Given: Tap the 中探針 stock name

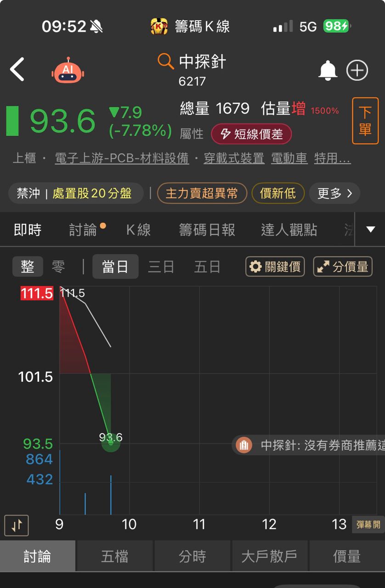Looking at the screenshot, I should 203,62.
